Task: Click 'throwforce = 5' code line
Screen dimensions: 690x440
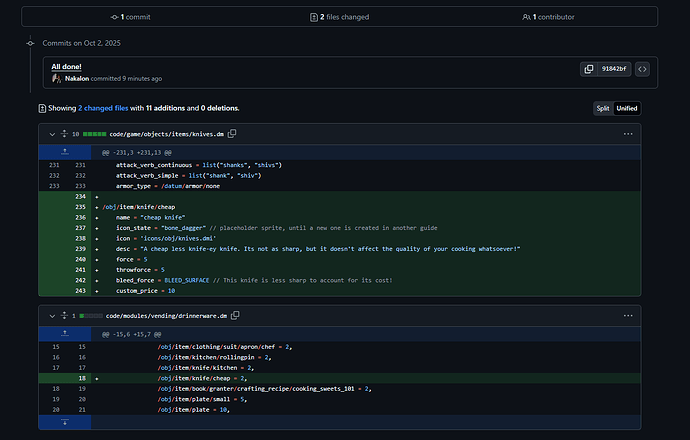Action: [x=140, y=270]
